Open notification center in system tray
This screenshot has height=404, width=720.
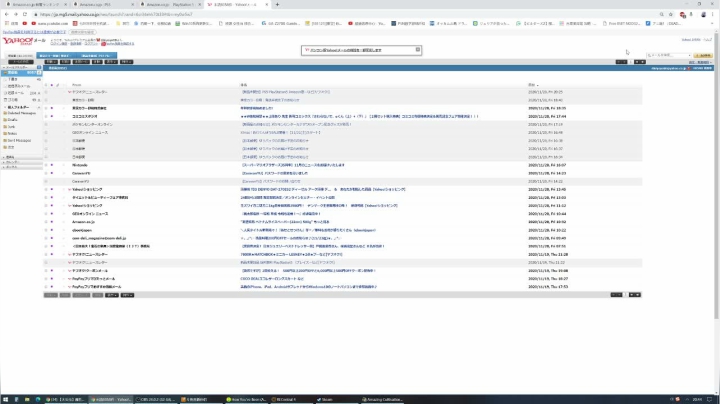710,399
